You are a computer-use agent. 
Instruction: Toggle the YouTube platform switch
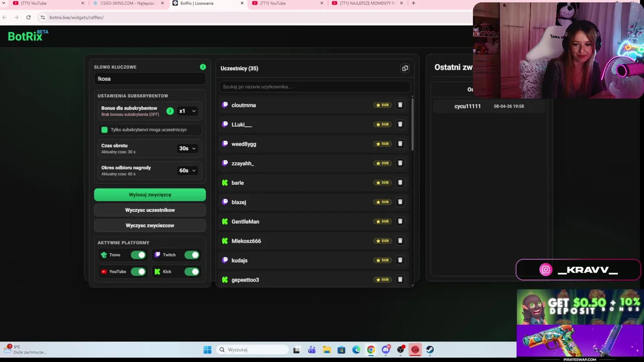[x=138, y=271]
